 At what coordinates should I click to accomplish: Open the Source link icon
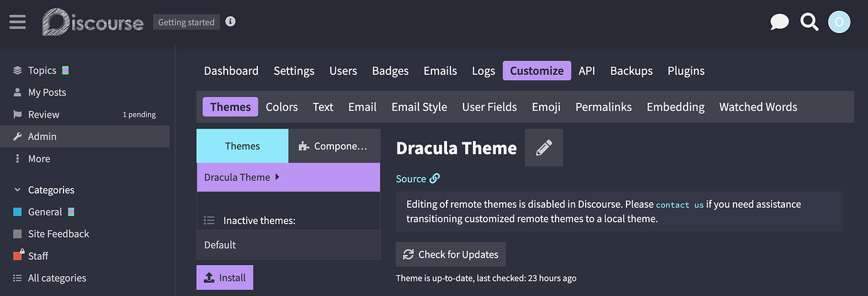point(435,179)
